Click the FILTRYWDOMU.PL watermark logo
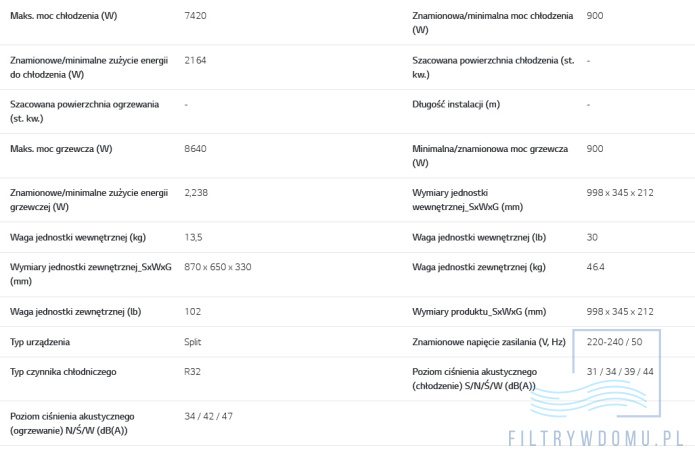The image size is (695, 458). (x=596, y=438)
